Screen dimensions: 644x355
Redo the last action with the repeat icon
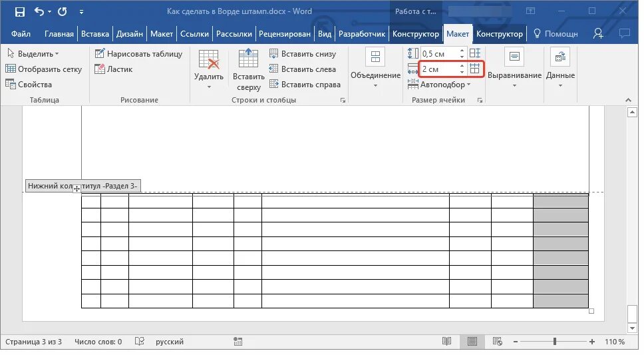(x=63, y=11)
